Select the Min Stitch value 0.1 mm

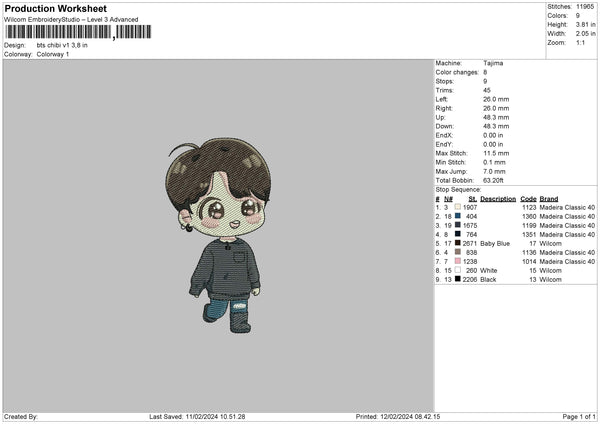[x=494, y=162]
